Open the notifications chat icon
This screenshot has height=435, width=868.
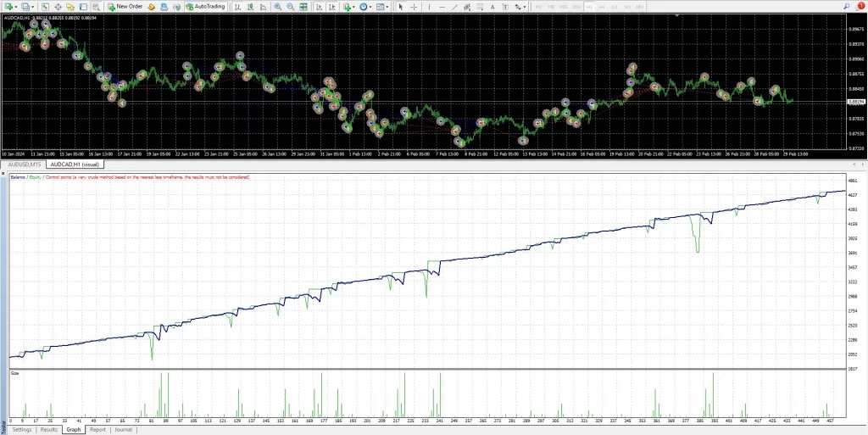pyautogui.click(x=861, y=6)
